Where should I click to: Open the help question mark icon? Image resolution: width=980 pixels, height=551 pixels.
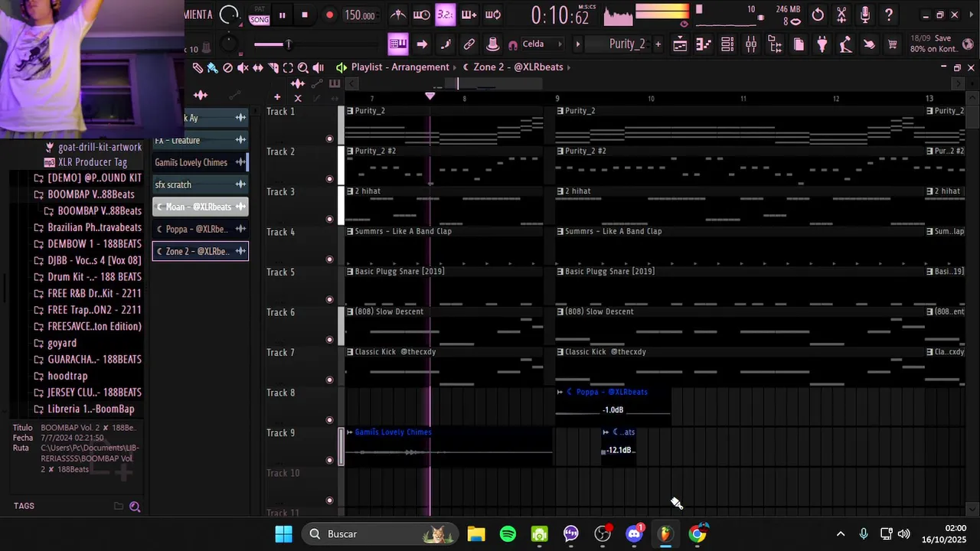(x=889, y=15)
